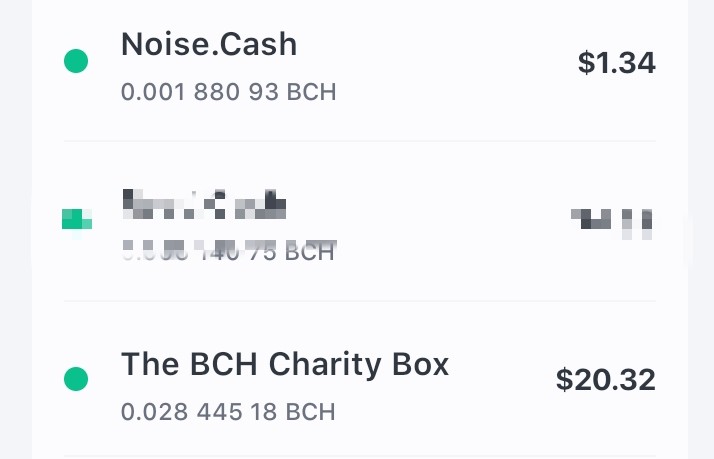The image size is (714, 459).
Task: Click the BCH unit label under Noise.Cash
Action: (311, 92)
